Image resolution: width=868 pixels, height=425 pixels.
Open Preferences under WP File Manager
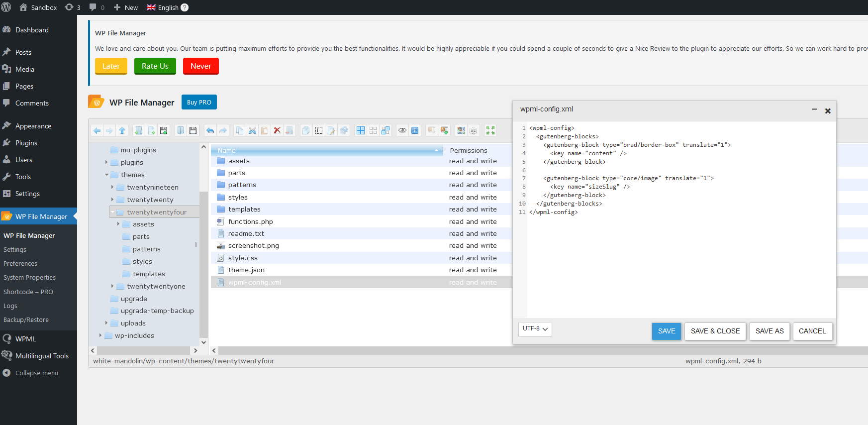[x=20, y=264]
